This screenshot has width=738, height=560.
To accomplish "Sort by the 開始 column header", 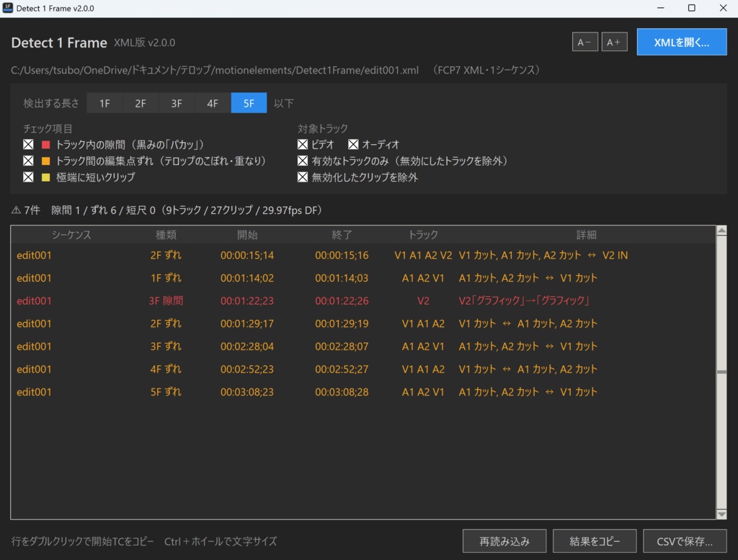I will coord(247,235).
